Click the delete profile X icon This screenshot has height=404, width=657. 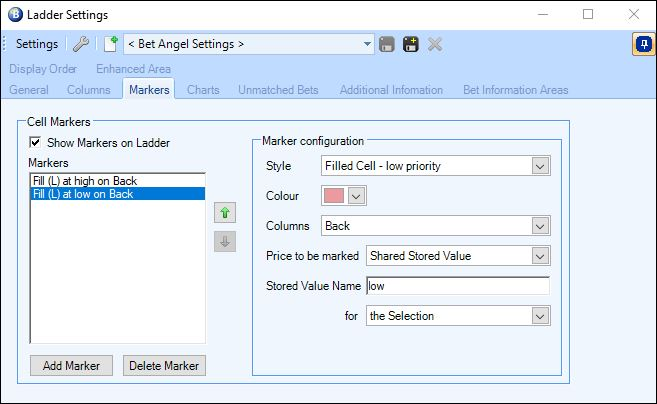point(435,44)
